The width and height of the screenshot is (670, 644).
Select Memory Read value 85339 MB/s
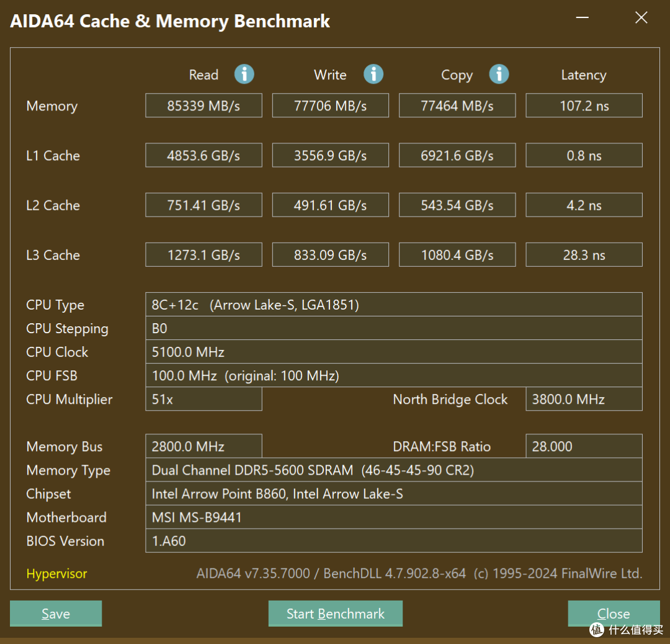tap(203, 105)
